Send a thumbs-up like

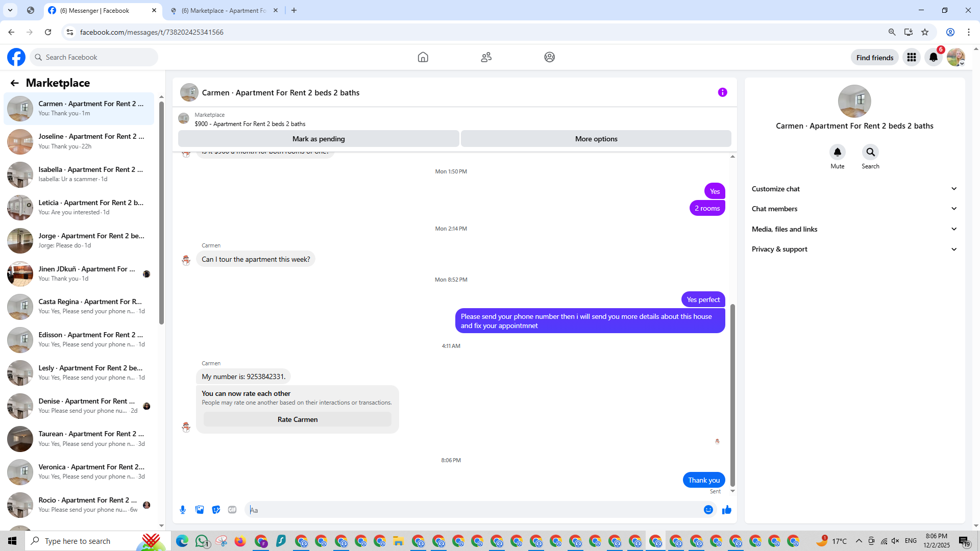coord(727,510)
